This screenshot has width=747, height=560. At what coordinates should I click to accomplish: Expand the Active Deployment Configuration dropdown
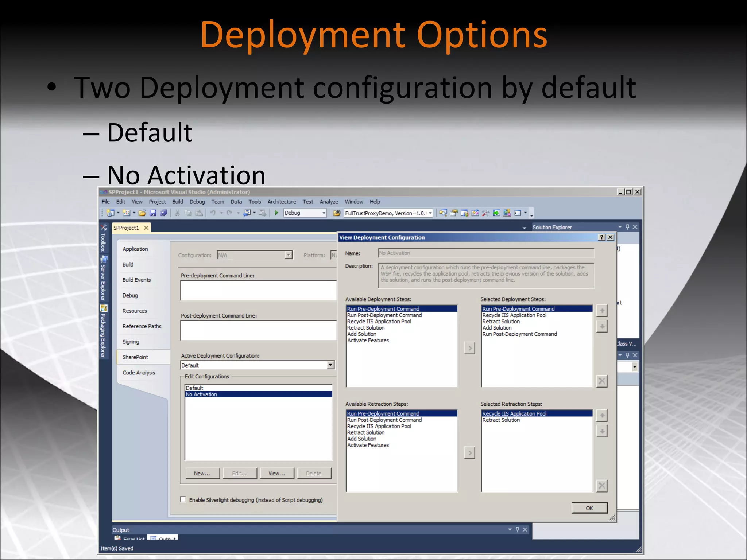330,365
